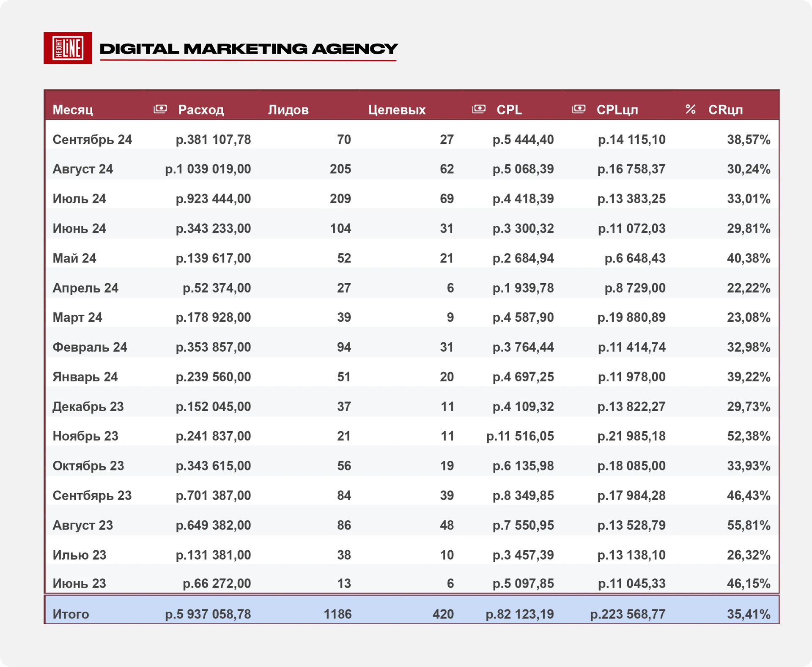Click the money icon beside CPLцл header
Viewport: 812px width, 667px height.
pos(579,109)
